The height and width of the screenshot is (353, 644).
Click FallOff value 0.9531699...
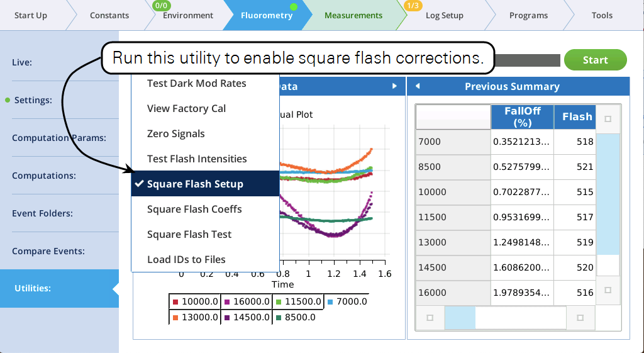pos(523,217)
